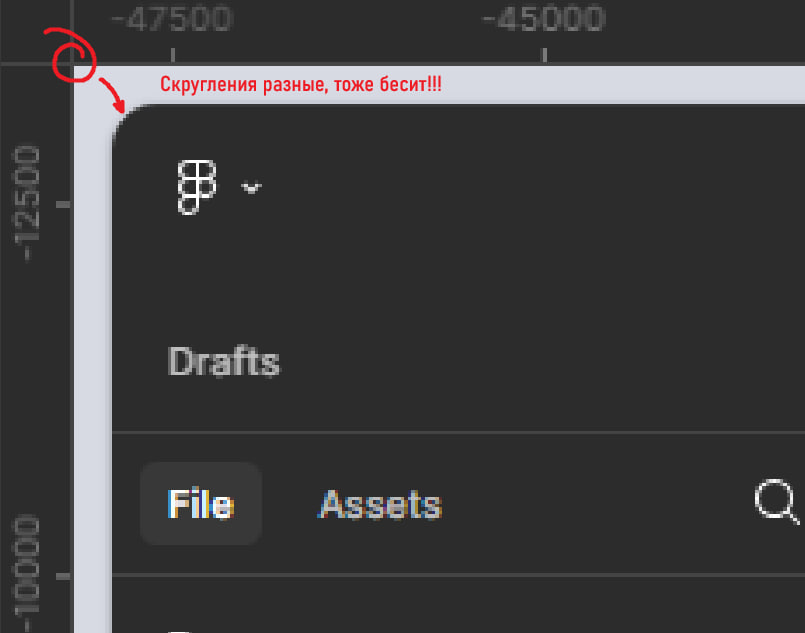Click the ruler tick mark beside -10000
The height and width of the screenshot is (633, 805).
(x=63, y=577)
